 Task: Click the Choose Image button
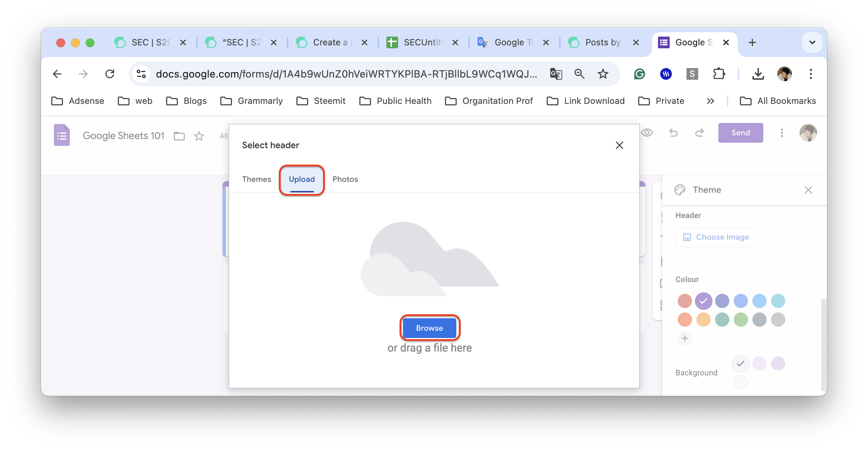point(716,237)
